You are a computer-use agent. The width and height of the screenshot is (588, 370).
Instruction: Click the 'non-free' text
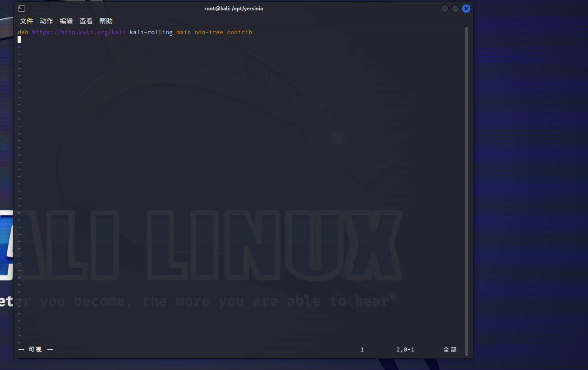point(209,32)
